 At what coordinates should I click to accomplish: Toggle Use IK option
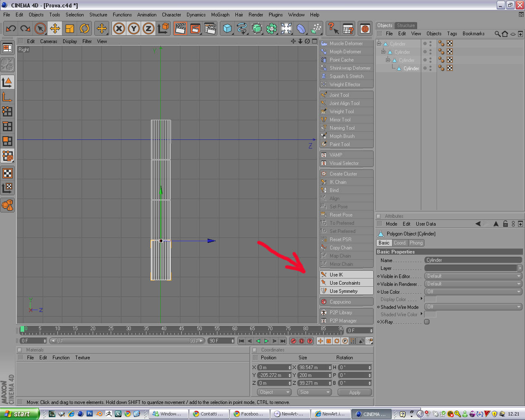pyautogui.click(x=347, y=275)
